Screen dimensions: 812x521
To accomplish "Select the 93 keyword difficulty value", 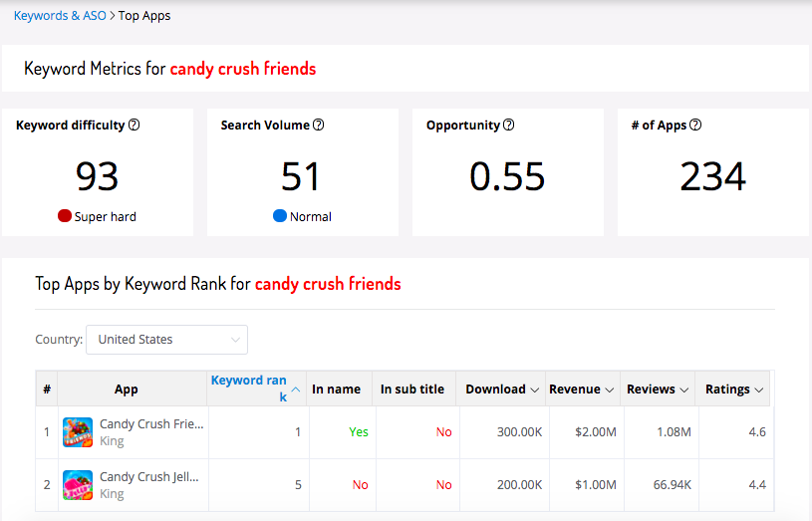I will (97, 176).
